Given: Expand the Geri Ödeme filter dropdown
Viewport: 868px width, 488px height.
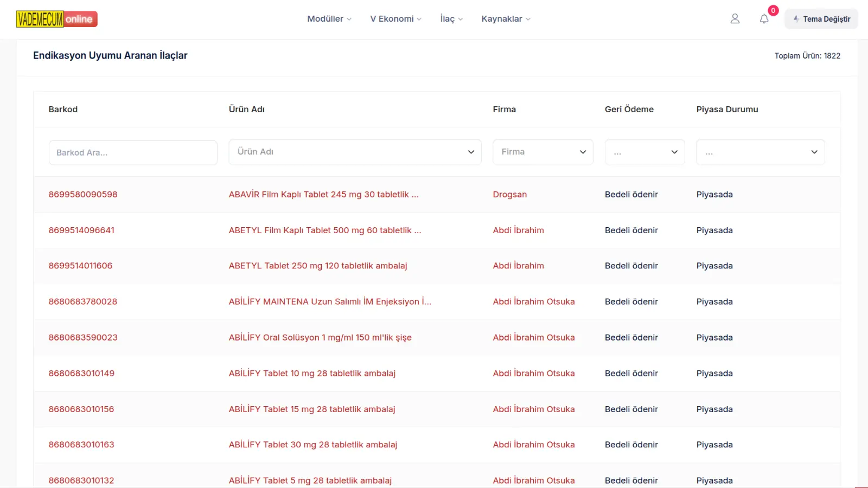Looking at the screenshot, I should coord(645,152).
